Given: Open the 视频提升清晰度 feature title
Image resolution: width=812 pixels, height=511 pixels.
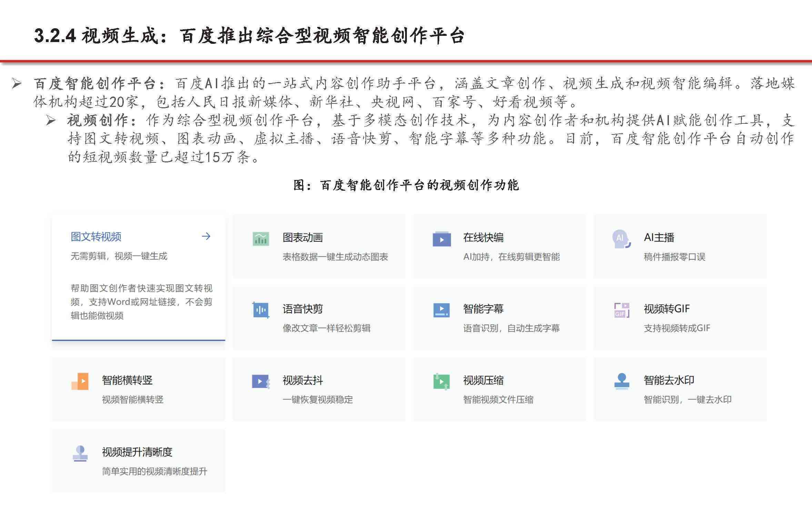Looking at the screenshot, I should point(137,452).
